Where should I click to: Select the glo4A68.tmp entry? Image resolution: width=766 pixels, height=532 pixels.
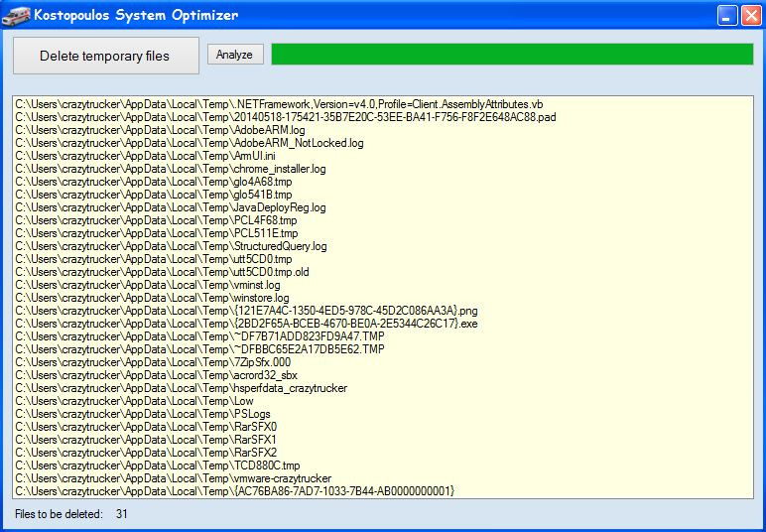point(154,182)
